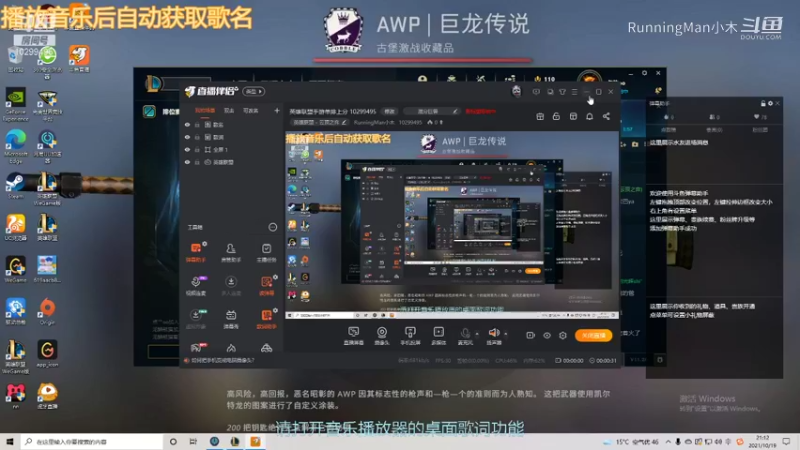Toggle the preview eye icon in the bottom bar
Image resolution: width=800 pixels, height=450 pixels.
point(546,335)
